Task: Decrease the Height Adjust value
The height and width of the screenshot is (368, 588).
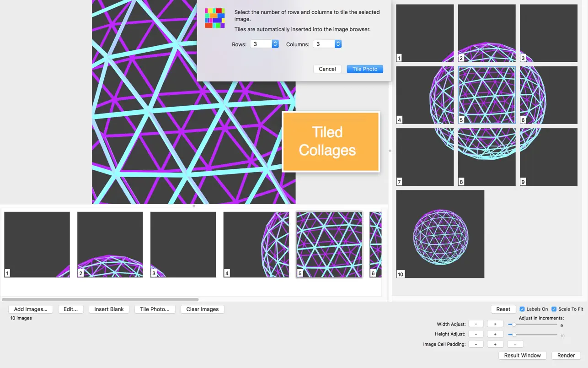Action: (x=476, y=334)
